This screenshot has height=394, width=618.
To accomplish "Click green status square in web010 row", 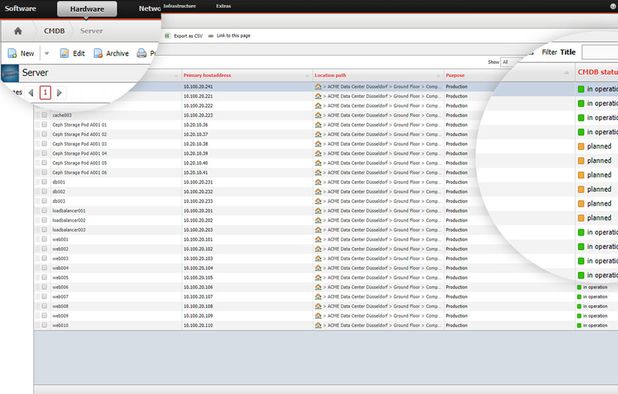I will (579, 325).
